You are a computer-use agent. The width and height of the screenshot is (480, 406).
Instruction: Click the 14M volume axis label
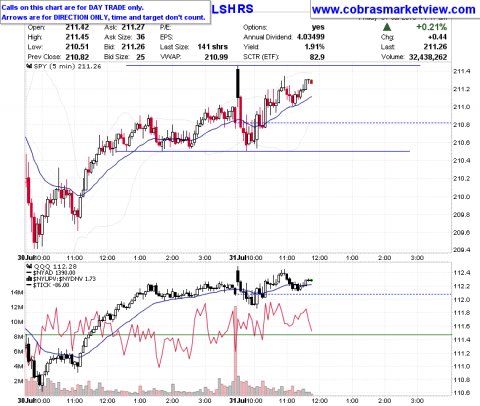coord(17,292)
